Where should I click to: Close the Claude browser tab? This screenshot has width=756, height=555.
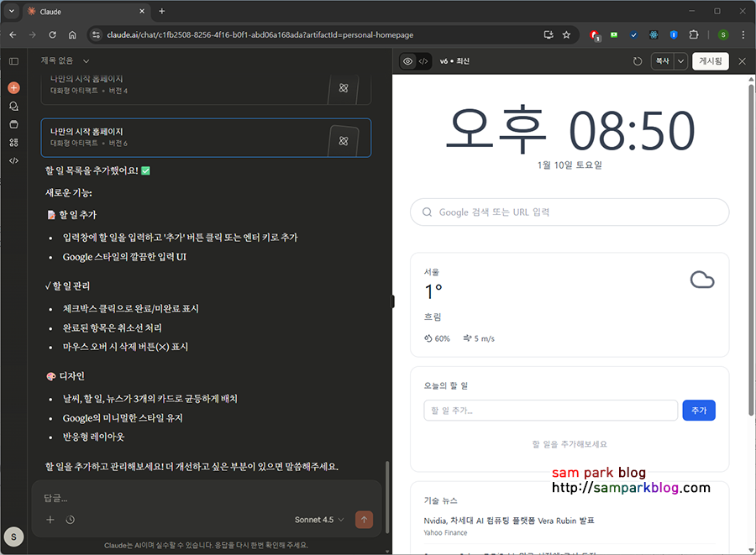coord(142,11)
